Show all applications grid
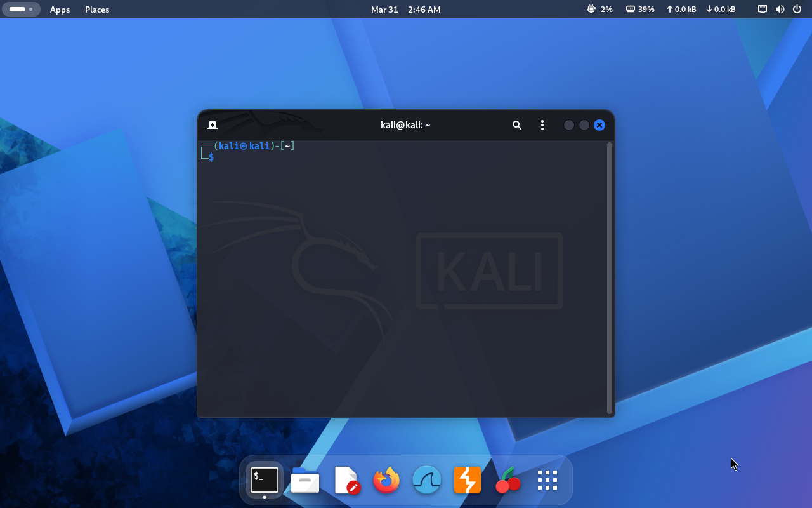The width and height of the screenshot is (812, 508). click(x=547, y=481)
